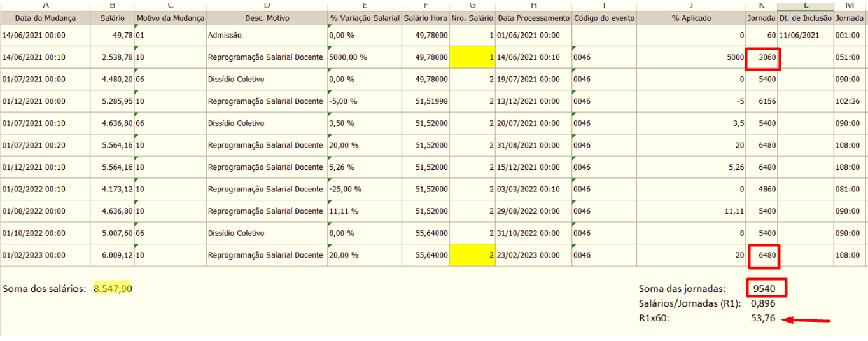The width and height of the screenshot is (868, 341).
Task: Select the salary cell '5.285,95'
Action: (x=113, y=101)
